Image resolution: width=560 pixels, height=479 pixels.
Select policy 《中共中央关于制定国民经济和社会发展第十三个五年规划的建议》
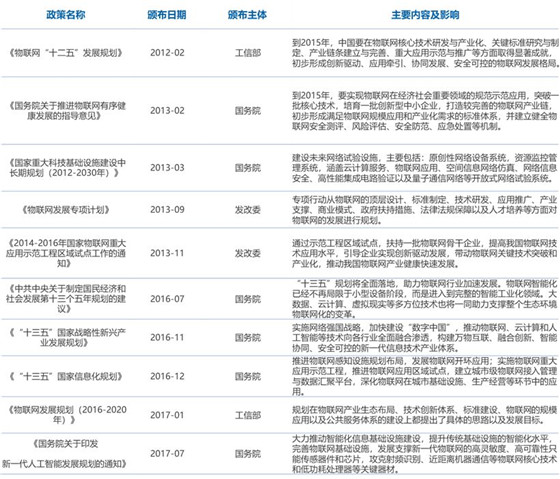66,299
